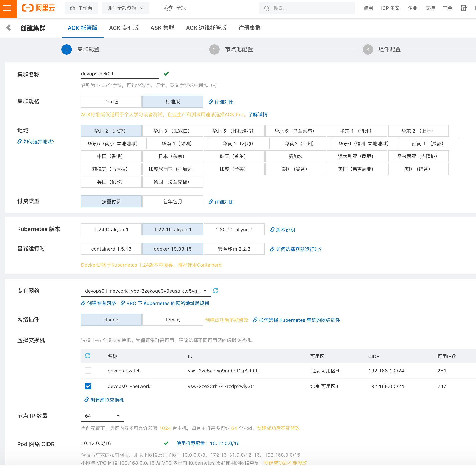Screen dimensions: 476x475
Task: Expand the 账号全部资源 dropdown
Action: pos(126,8)
